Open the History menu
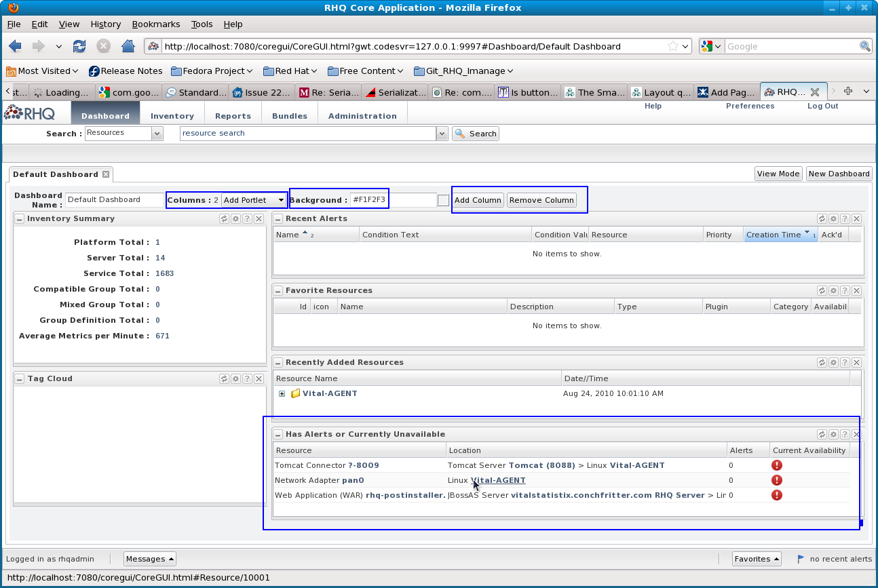Viewport: 878px width, 588px height. click(x=105, y=24)
